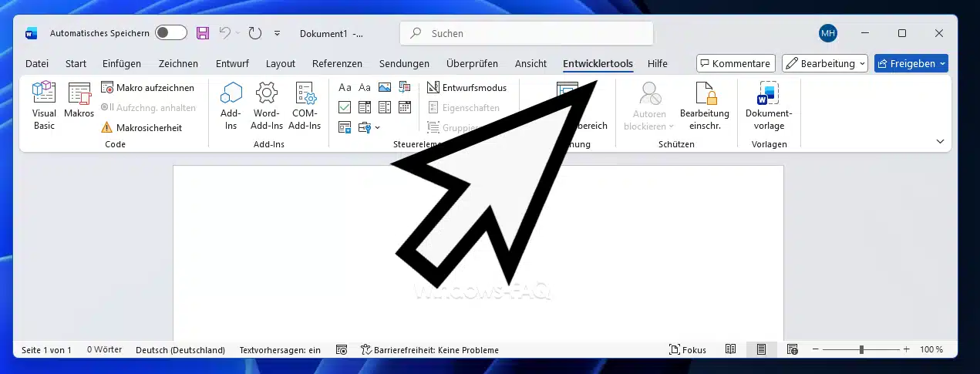Screen dimensions: 980x374
Task: Click the zoom slider in status bar
Action: coord(861,349)
